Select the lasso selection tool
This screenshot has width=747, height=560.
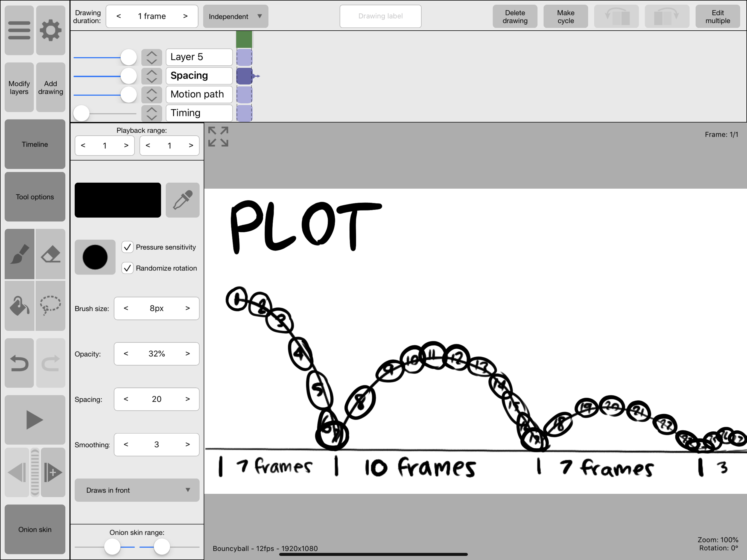[x=50, y=306]
